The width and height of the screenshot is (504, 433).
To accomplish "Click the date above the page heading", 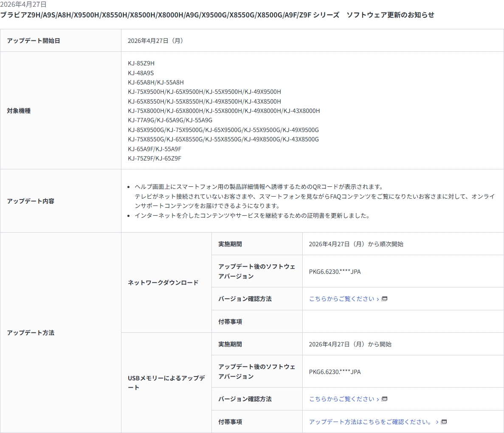I will pos(23,4).
